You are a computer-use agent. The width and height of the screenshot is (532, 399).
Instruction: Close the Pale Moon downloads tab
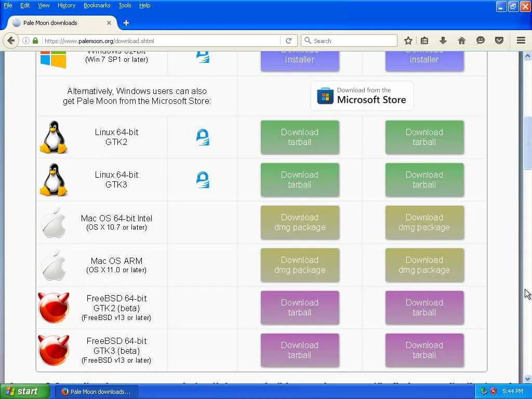tap(109, 23)
